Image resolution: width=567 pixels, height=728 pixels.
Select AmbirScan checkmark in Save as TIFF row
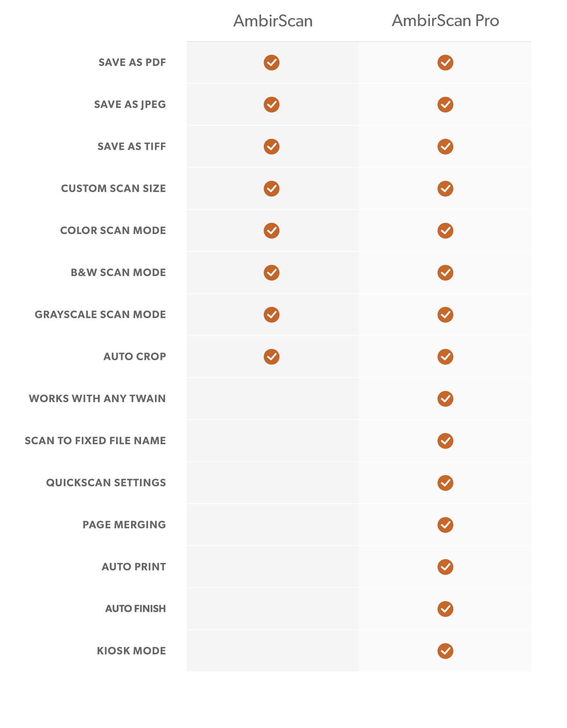tap(271, 147)
